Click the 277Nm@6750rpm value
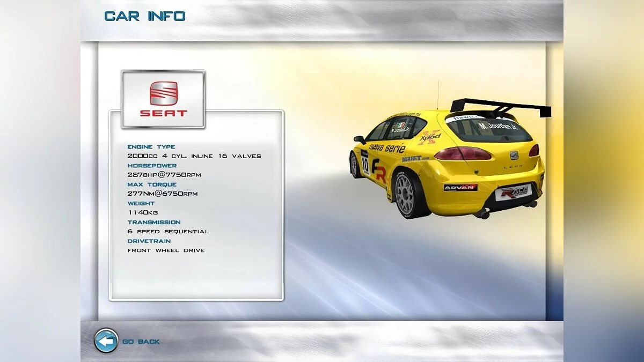 point(163,194)
